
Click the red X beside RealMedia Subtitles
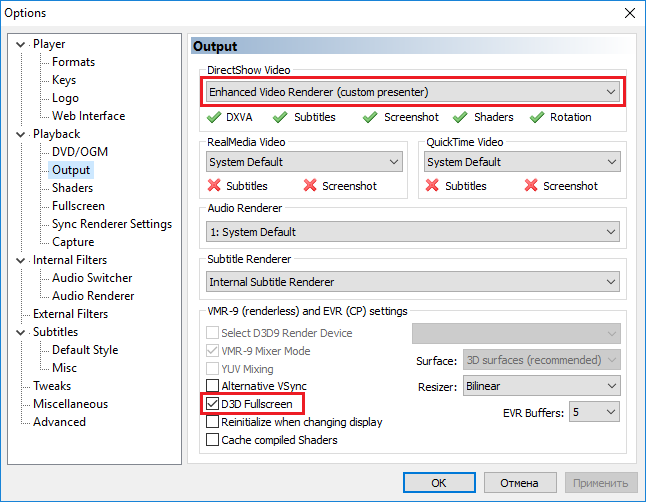coord(213,186)
